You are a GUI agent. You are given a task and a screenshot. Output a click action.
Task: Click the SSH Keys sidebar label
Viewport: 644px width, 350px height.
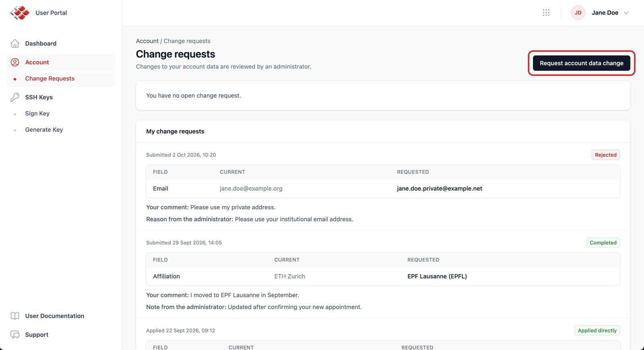tap(39, 97)
